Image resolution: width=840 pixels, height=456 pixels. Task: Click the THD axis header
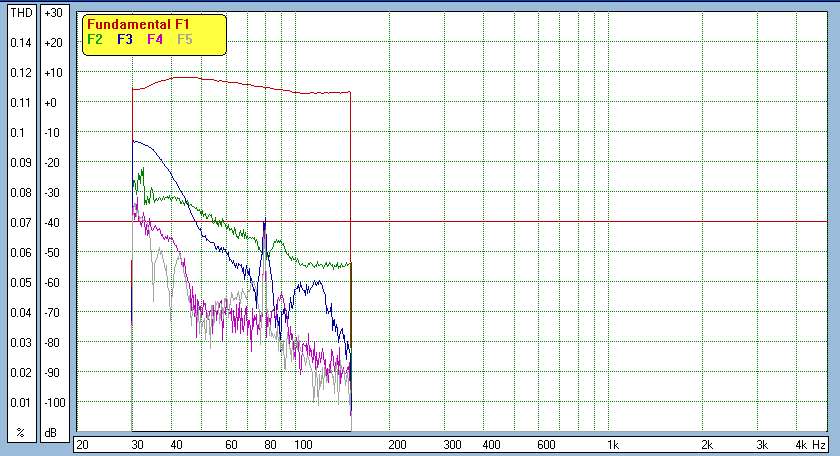(21, 13)
